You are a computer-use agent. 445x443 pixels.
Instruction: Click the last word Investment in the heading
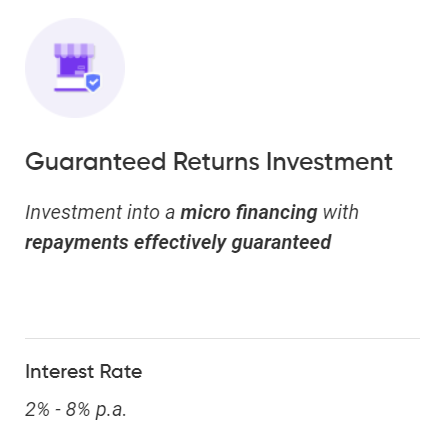coord(329,162)
